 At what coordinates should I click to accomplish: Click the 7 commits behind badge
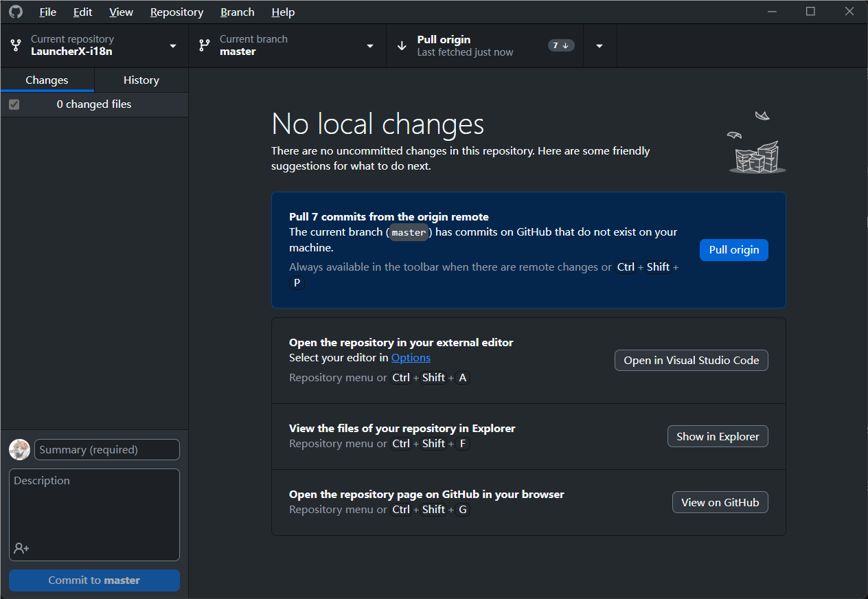pyautogui.click(x=561, y=45)
